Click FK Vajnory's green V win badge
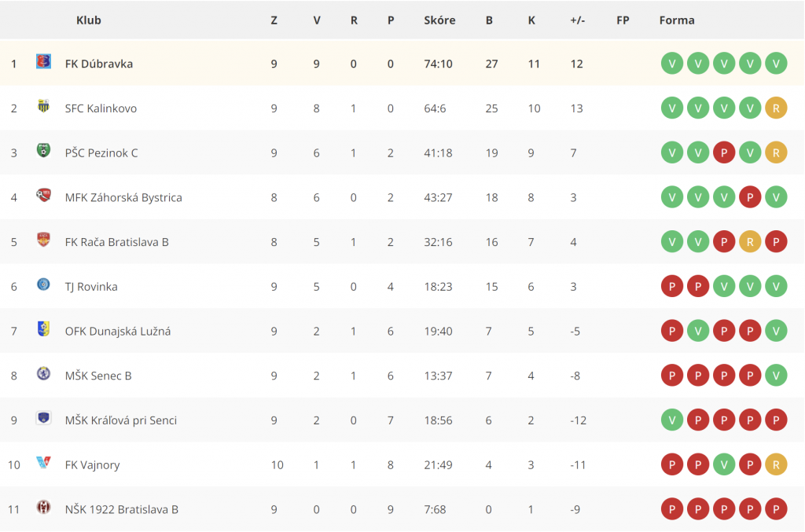The image size is (805, 532). coord(724,464)
